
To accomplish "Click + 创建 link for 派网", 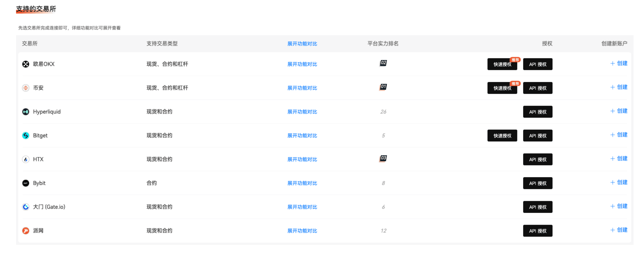I will 619,230.
